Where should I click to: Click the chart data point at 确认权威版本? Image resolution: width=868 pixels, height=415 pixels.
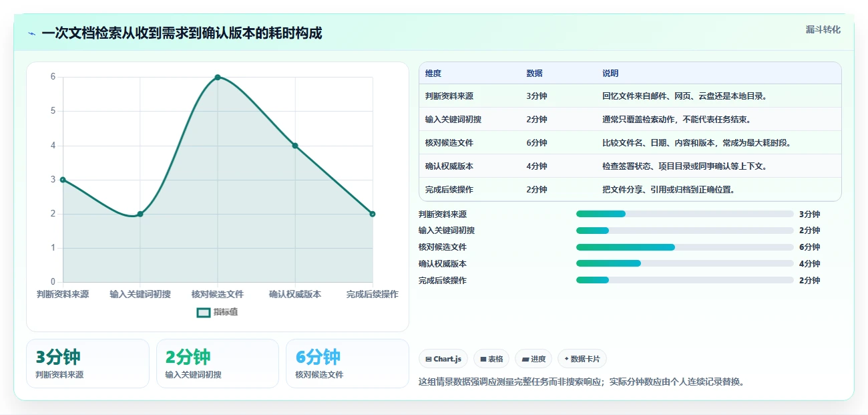coord(295,146)
